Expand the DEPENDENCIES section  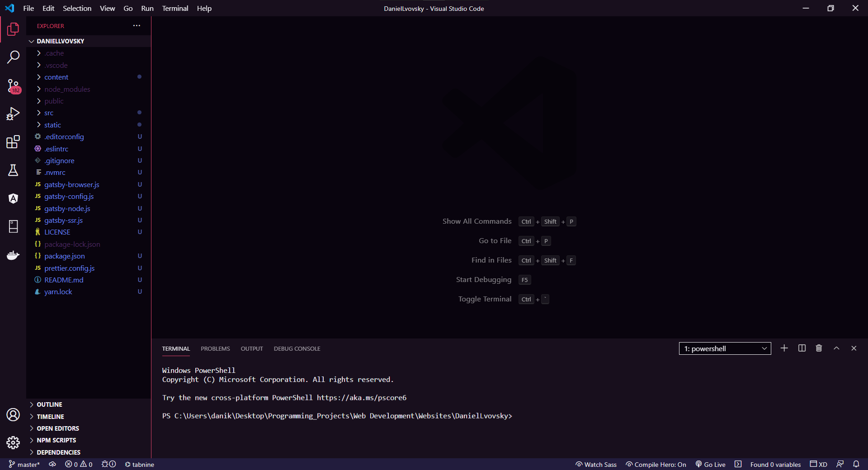[88, 452]
